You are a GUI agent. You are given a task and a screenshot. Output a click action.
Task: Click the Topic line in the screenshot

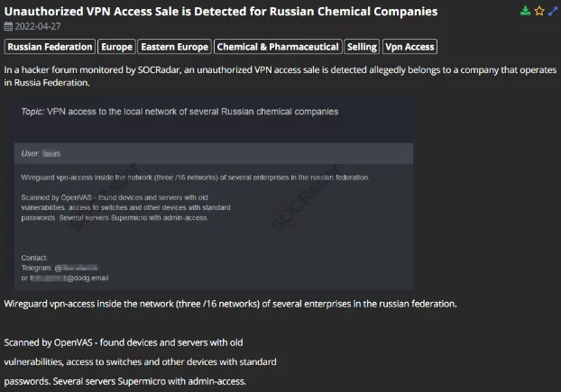tap(179, 112)
